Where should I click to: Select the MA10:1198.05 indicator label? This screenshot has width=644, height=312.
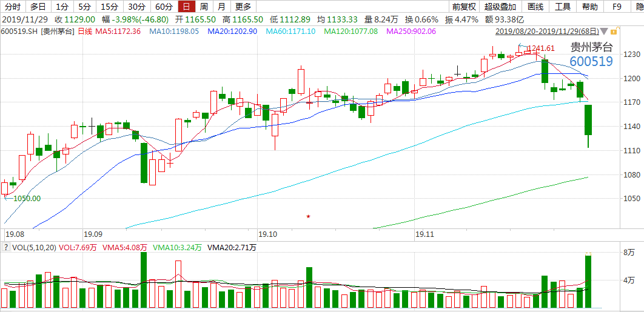click(x=173, y=32)
